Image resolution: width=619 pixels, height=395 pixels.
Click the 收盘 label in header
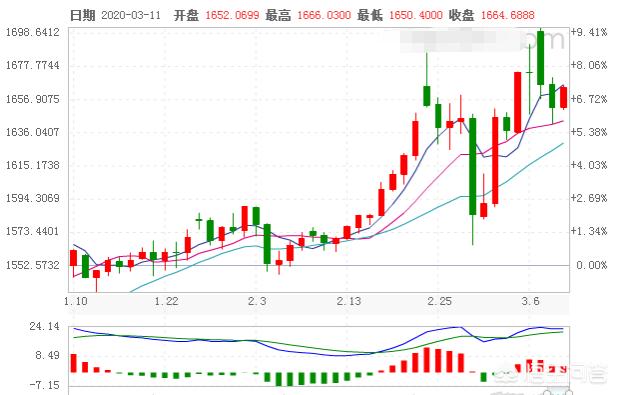461,15
